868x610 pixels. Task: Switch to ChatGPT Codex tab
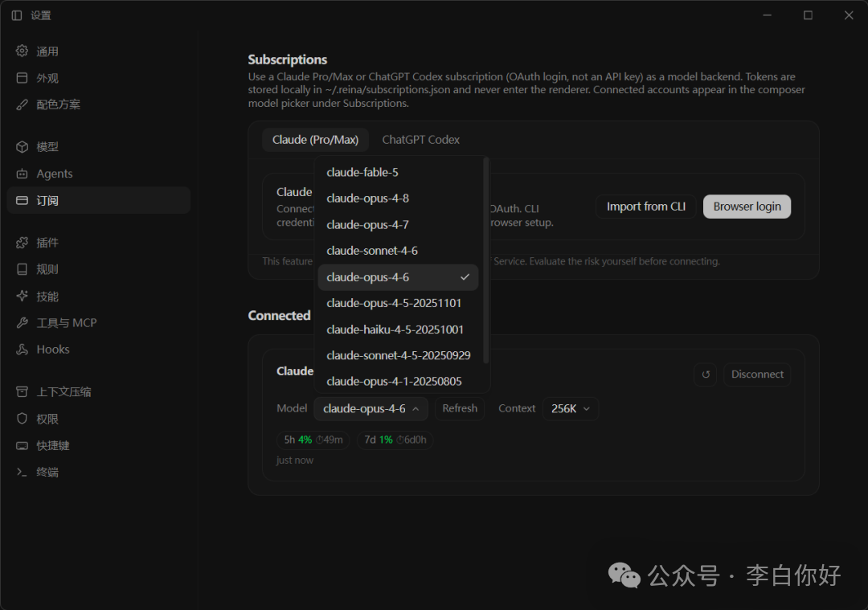tap(420, 140)
